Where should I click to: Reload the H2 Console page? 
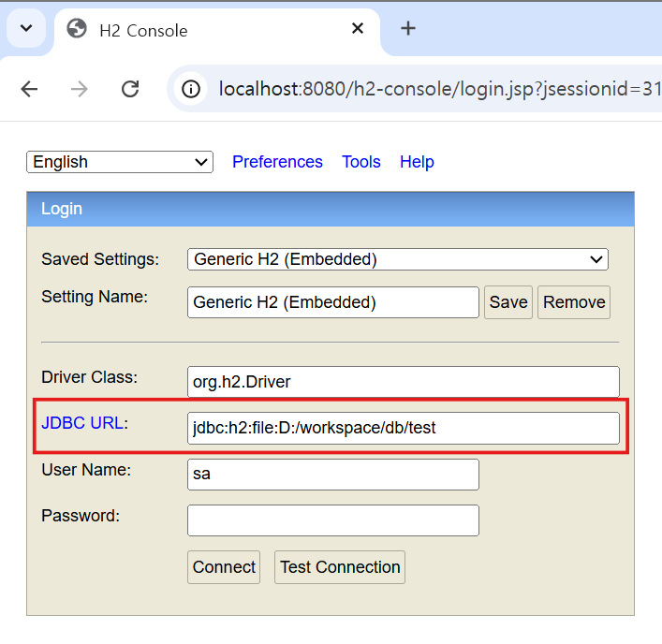(130, 89)
